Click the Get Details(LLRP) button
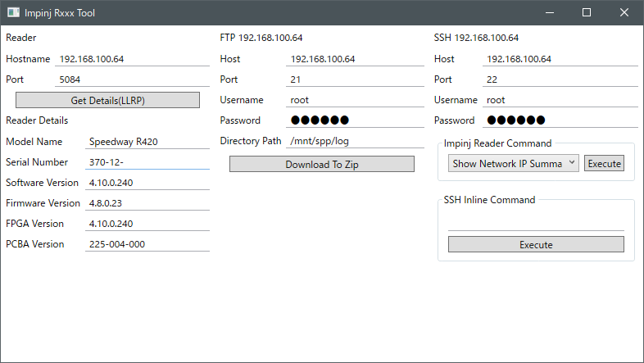The image size is (644, 363). pos(107,100)
